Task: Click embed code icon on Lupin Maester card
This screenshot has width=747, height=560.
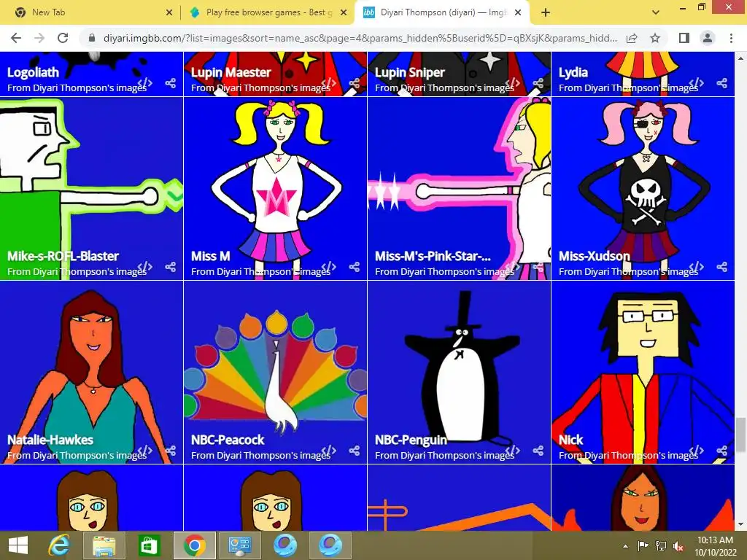Action: pyautogui.click(x=329, y=83)
